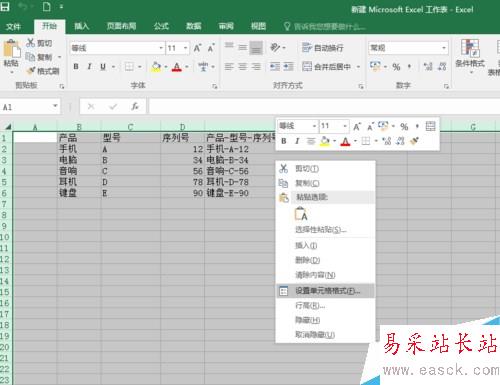This screenshot has height=385, width=500.
Task: Click Decrease Indent icon in ribbon
Action: [x=275, y=67]
